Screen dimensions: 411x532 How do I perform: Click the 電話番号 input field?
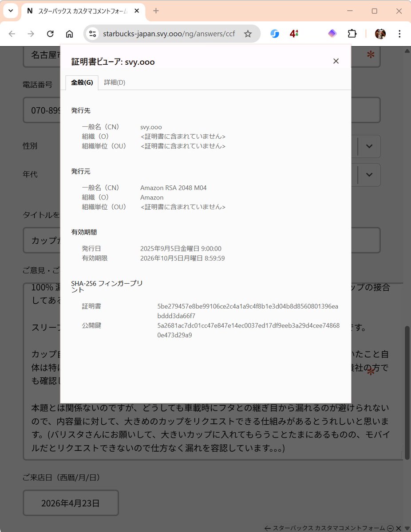pos(202,110)
